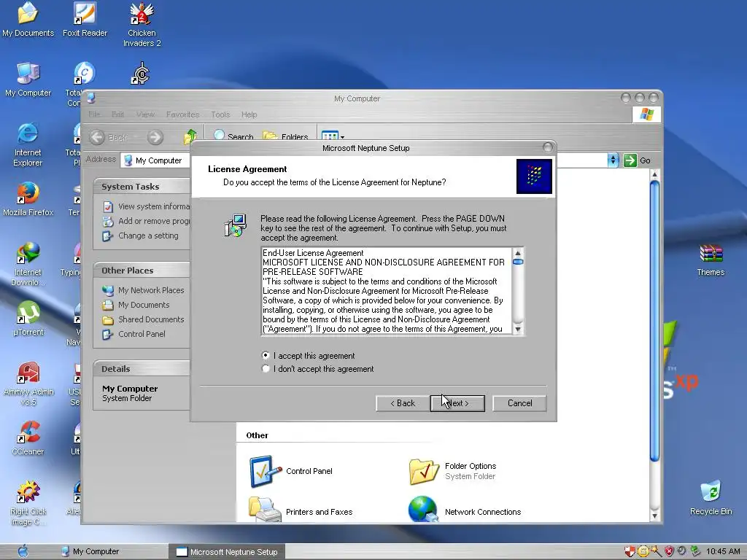Select My Computer desktop icon
The height and width of the screenshot is (560, 747).
click(x=28, y=79)
